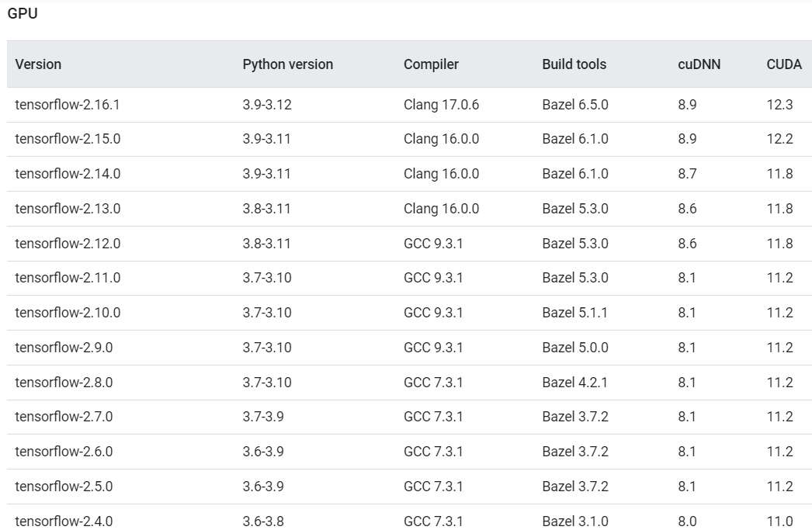Click the tensorflow-2.8.0 version cell
This screenshot has height=530, width=812.
coord(64,383)
